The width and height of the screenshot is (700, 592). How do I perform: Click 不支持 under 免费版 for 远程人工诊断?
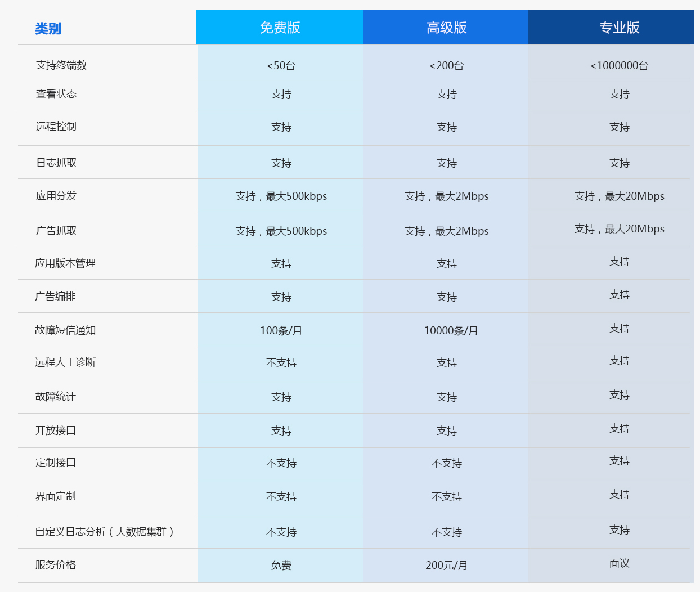pyautogui.click(x=281, y=363)
